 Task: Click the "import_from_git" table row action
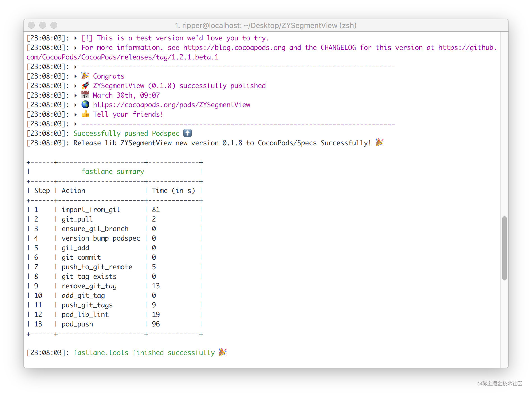point(91,209)
